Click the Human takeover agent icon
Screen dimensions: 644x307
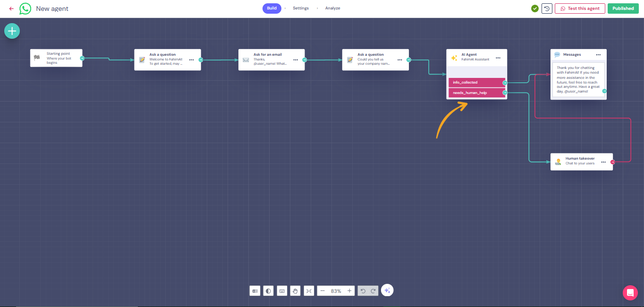click(x=558, y=162)
